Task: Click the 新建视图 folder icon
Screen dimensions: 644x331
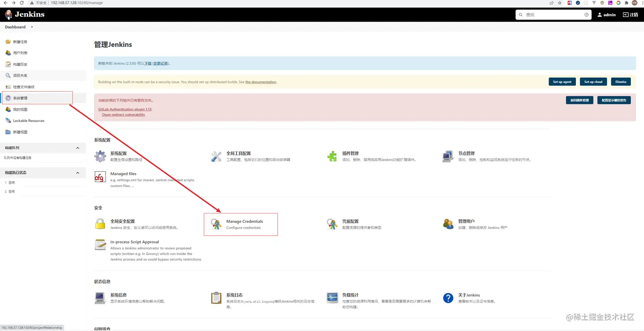Action: click(x=8, y=132)
